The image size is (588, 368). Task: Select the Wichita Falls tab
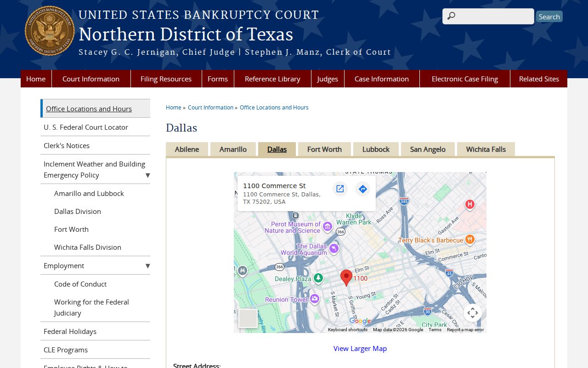486,149
